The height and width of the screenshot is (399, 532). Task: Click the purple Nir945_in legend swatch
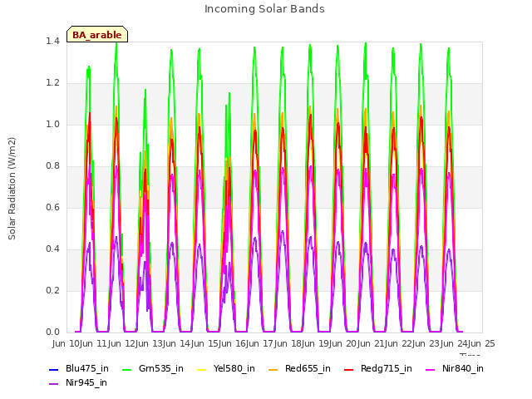click(54, 384)
